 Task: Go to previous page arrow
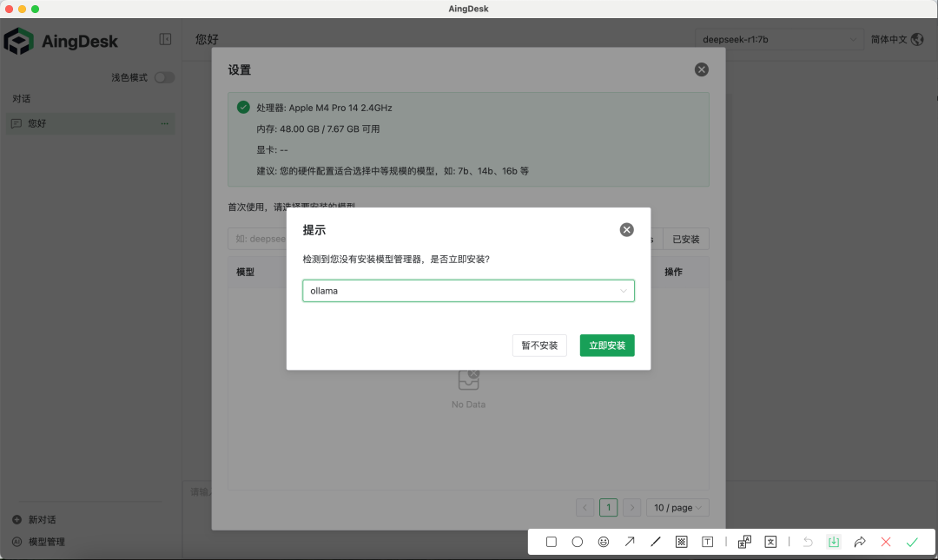tap(585, 507)
